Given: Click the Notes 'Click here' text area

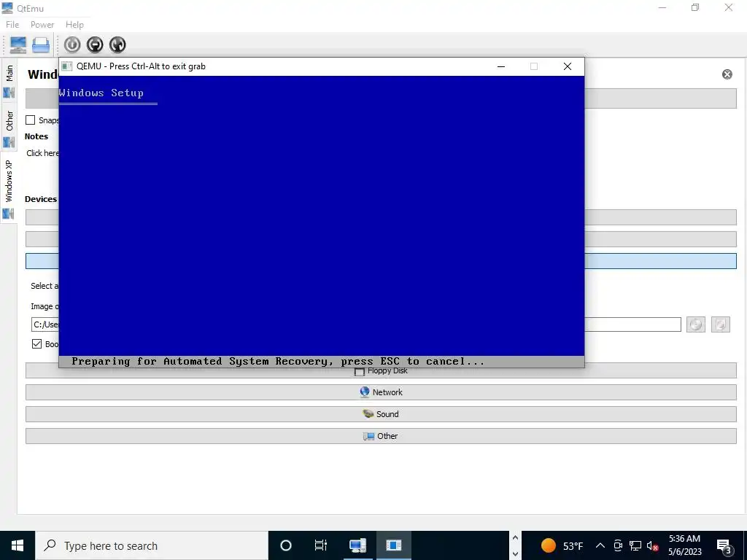Looking at the screenshot, I should [42, 153].
